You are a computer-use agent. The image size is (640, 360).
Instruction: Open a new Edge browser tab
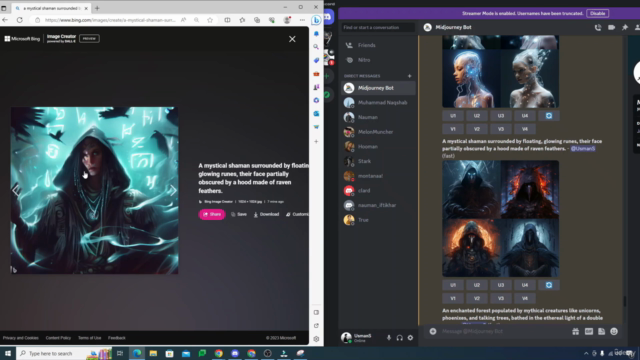[97, 8]
